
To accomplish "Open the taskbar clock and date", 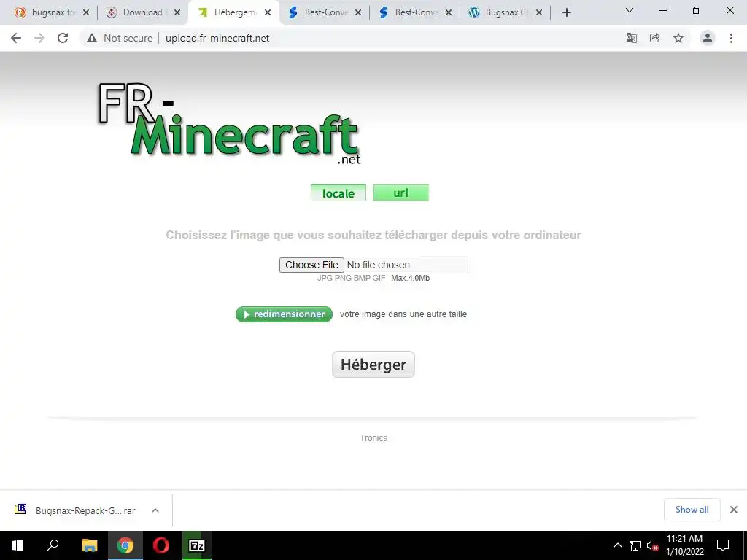I will pos(684,545).
